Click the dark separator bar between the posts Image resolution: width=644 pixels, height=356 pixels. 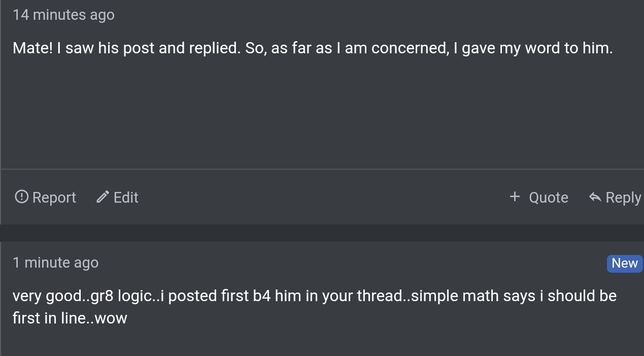tap(322, 233)
